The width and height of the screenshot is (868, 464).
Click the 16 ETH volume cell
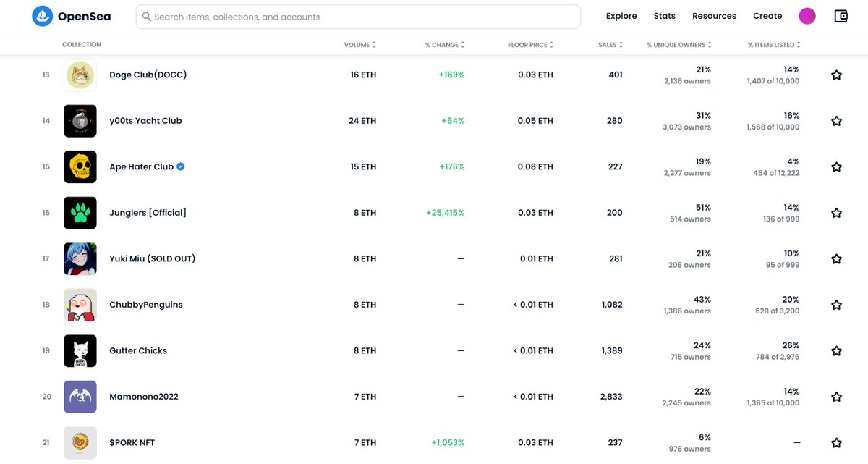[x=363, y=75]
